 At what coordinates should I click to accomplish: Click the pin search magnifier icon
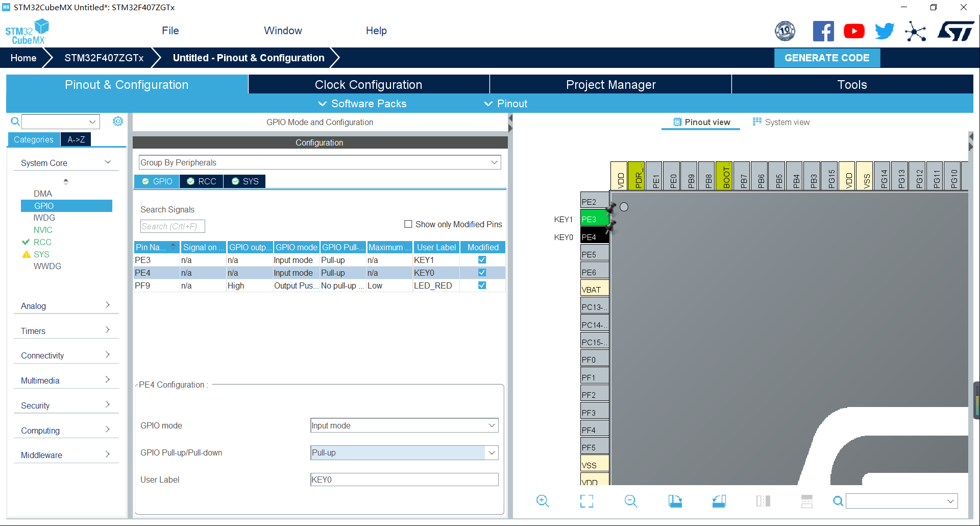tap(838, 501)
